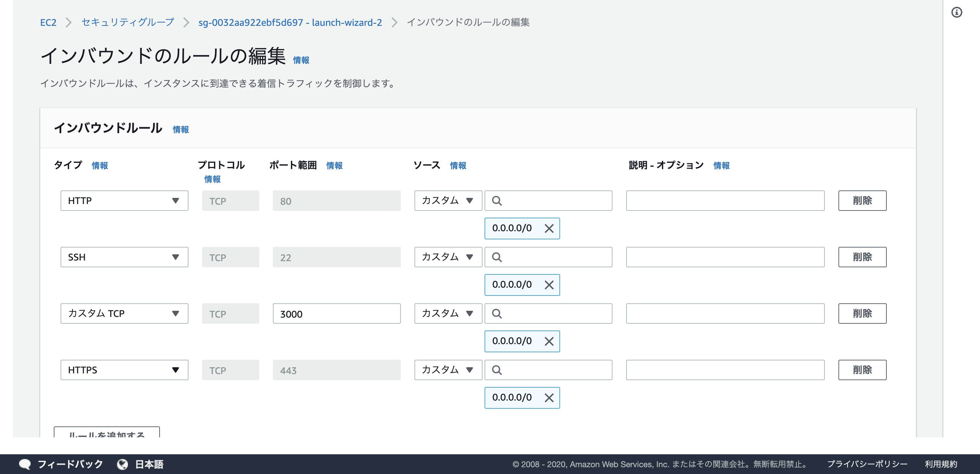This screenshot has width=980, height=474.
Task: Open セキュリティグループ breadcrumb link
Action: point(128,22)
